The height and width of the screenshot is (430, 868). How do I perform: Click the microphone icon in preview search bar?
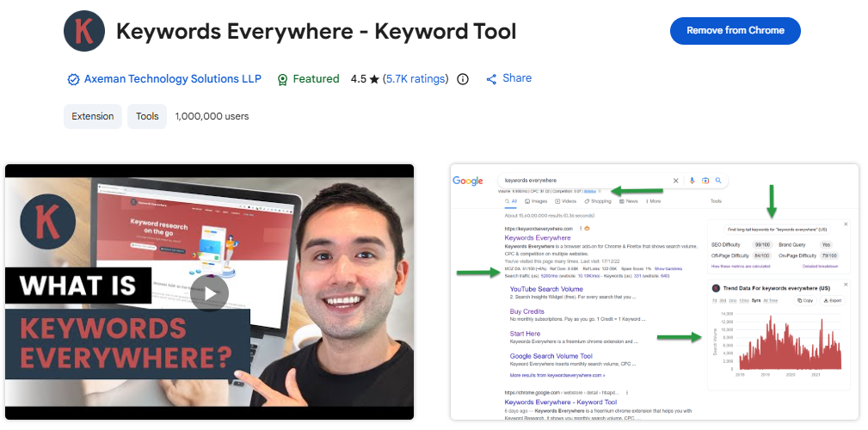tap(691, 181)
